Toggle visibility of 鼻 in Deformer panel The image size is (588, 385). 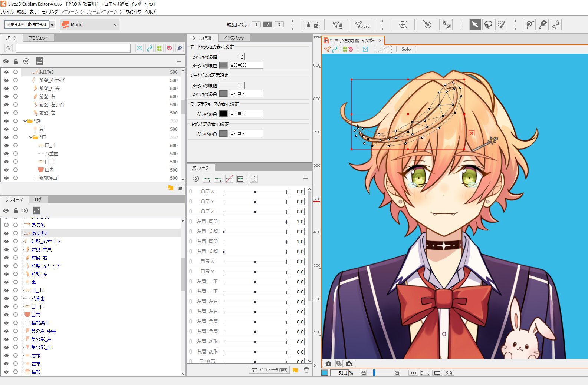(6, 282)
